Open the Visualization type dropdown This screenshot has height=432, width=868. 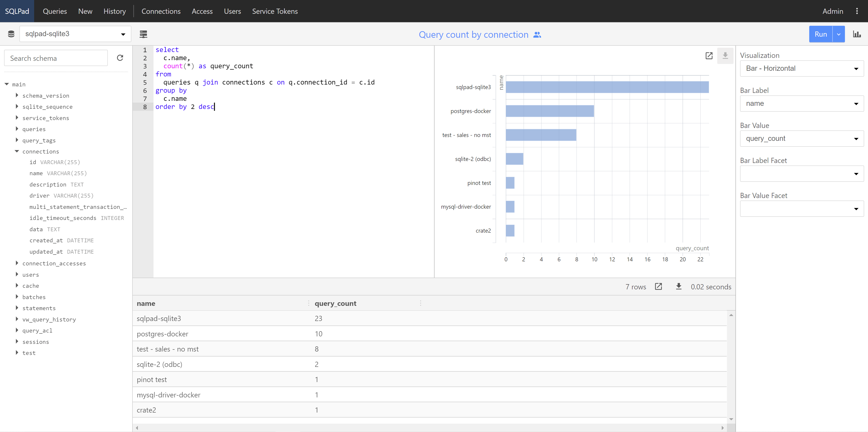point(801,68)
